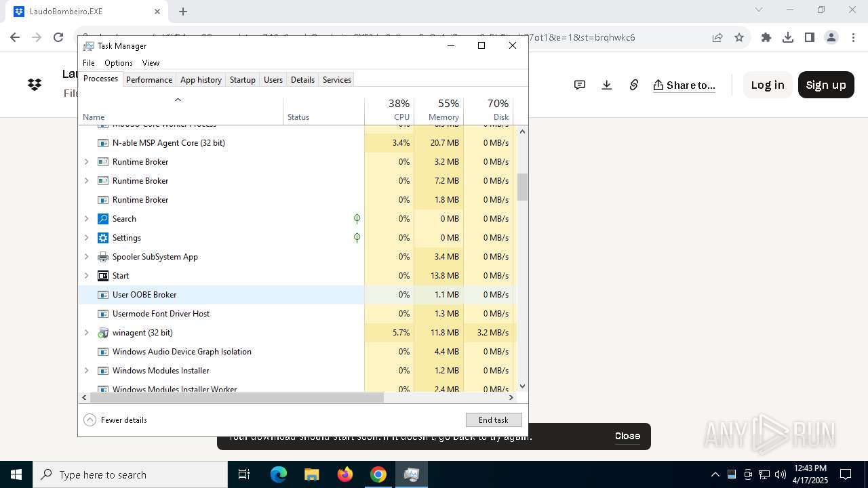Click the vertical scrollbar thumb in Task Manager
This screenshot has width=868, height=488.
[522, 187]
